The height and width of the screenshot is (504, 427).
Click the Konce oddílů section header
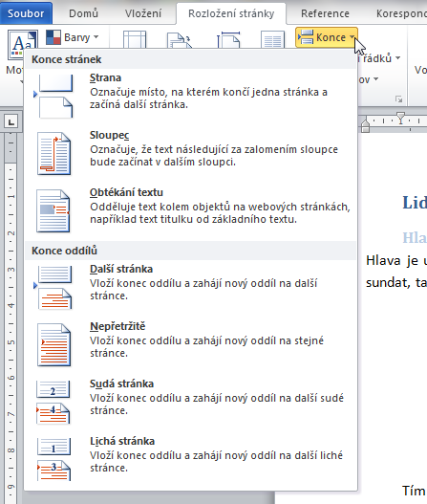pos(191,251)
